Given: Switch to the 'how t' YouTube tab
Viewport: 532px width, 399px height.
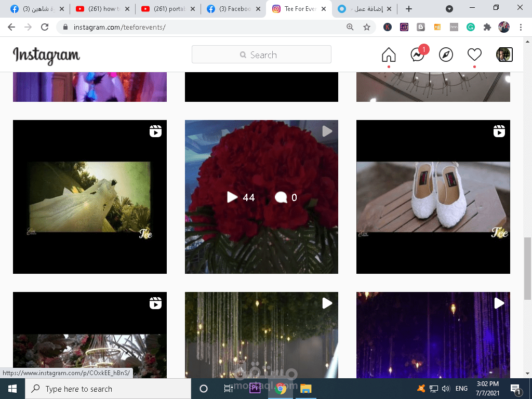Looking at the screenshot, I should pos(102,9).
